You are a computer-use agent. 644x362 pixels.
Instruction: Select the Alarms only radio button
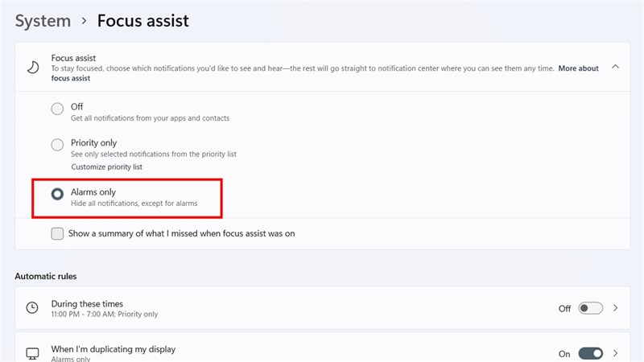[57, 194]
